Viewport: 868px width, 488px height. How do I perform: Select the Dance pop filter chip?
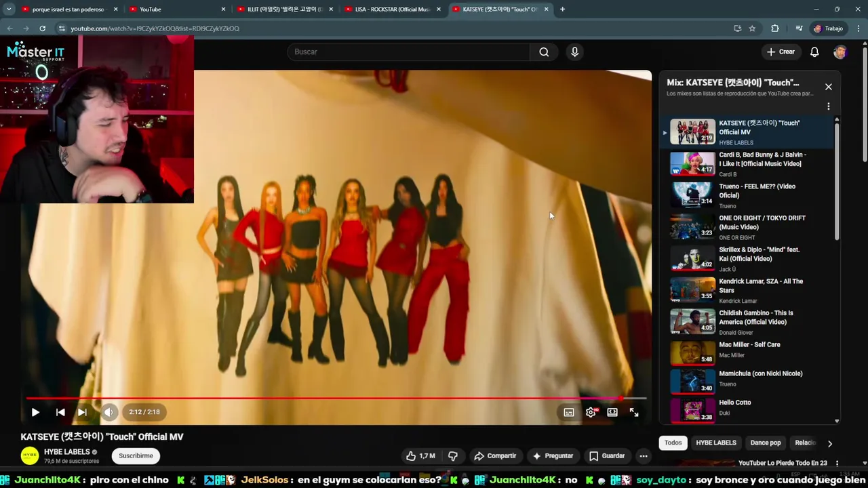(765, 443)
